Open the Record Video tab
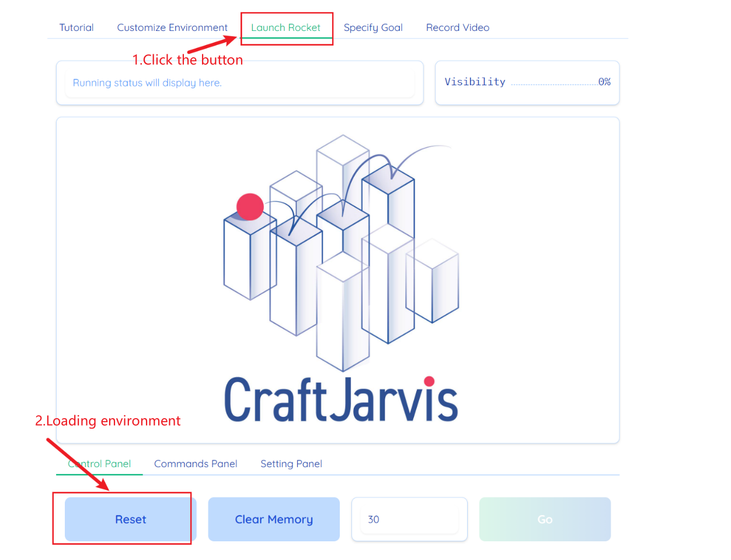 click(458, 27)
